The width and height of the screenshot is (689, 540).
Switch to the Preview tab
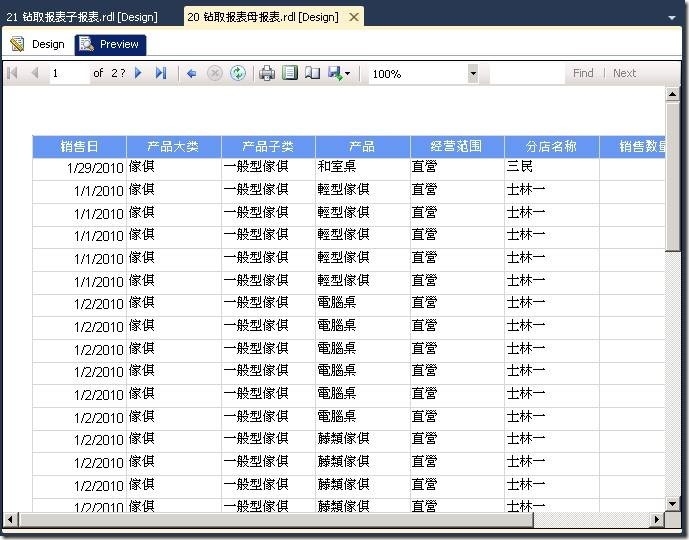coord(110,44)
